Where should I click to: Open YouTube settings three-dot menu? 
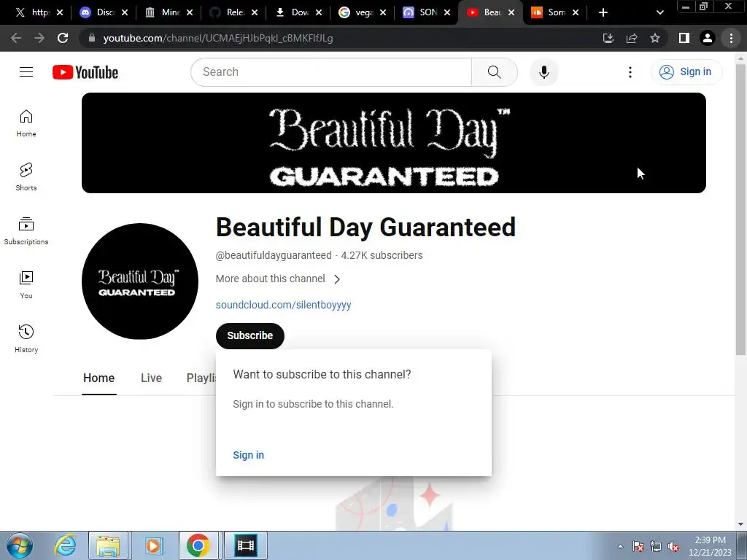630,72
